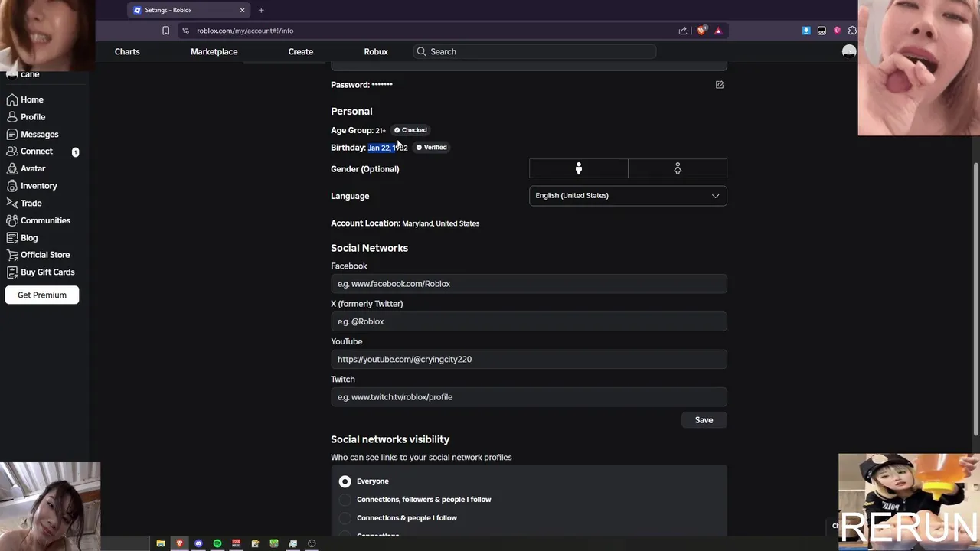Open Create in the top navigation
The height and width of the screenshot is (551, 980).
coord(301,51)
